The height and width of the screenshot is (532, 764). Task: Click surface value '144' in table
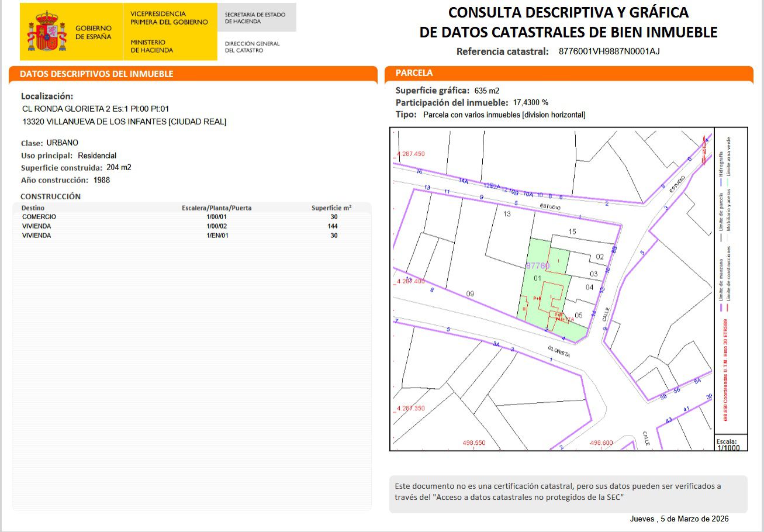(x=333, y=226)
